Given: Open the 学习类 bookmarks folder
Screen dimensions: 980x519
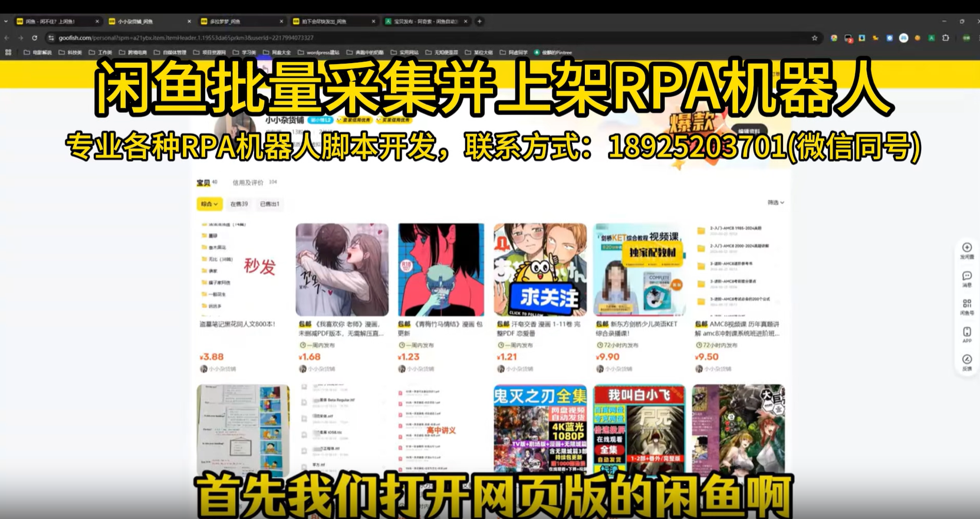Looking at the screenshot, I should (245, 52).
